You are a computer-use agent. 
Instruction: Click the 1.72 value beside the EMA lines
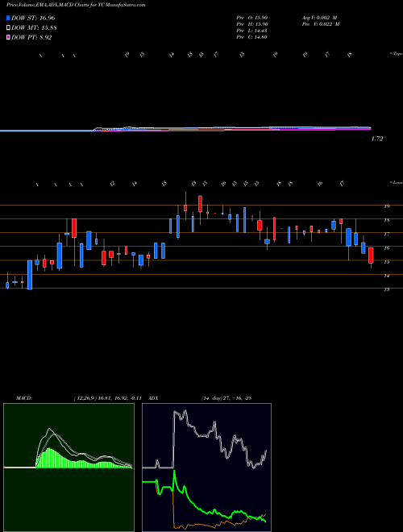377,139
